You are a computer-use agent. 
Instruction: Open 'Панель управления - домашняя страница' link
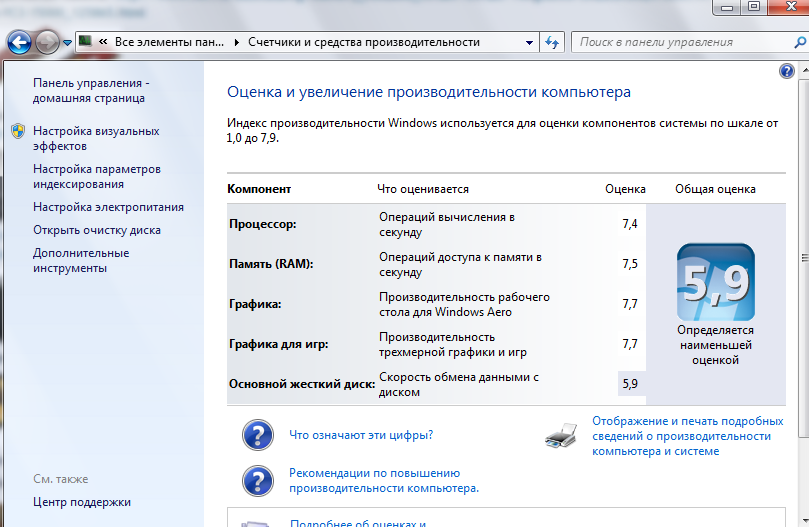(90, 90)
